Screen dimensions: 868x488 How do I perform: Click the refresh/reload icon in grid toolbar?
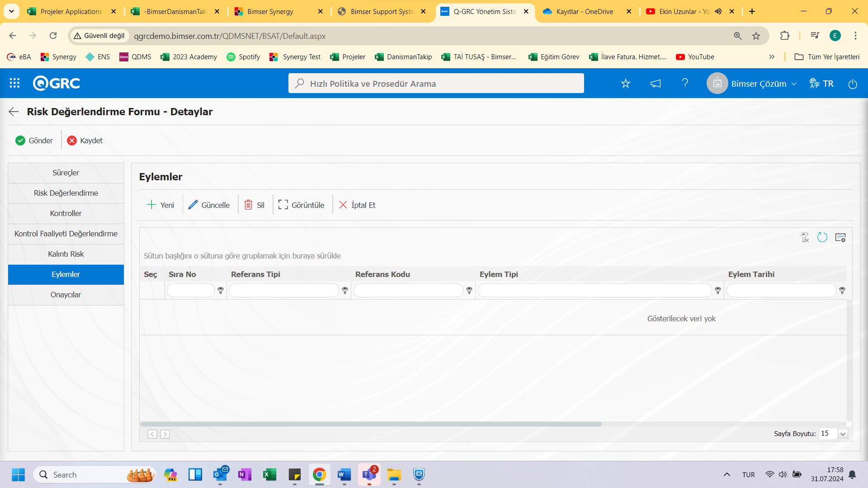coord(822,238)
